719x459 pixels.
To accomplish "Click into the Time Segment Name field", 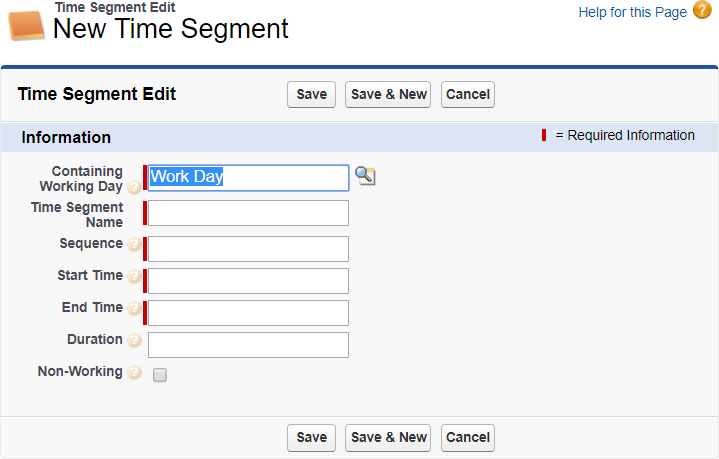I will coord(248,213).
